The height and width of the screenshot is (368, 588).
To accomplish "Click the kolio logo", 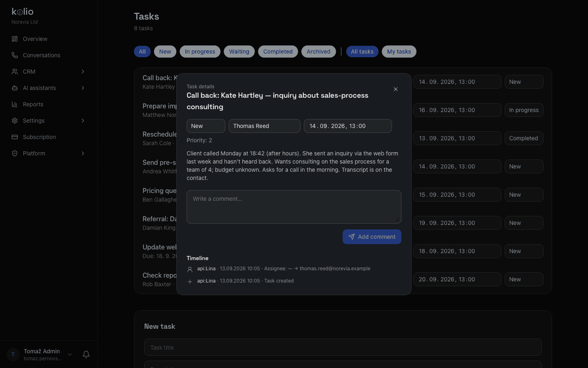I will coord(22,12).
